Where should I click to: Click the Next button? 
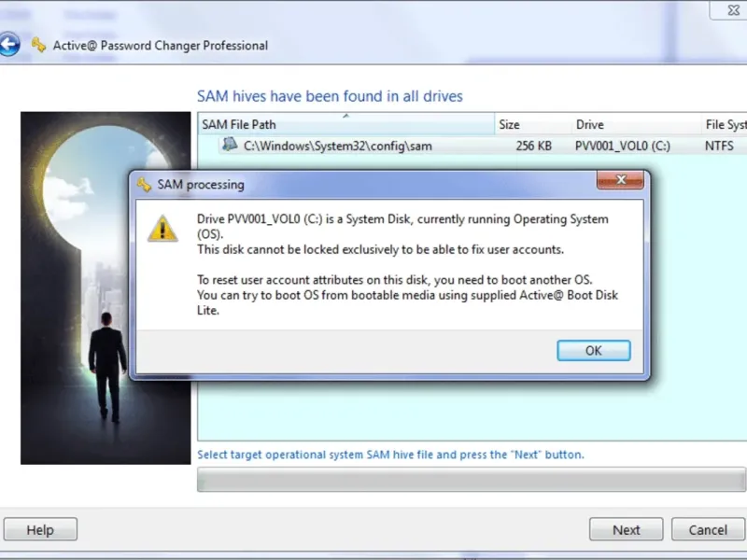pyautogui.click(x=626, y=529)
